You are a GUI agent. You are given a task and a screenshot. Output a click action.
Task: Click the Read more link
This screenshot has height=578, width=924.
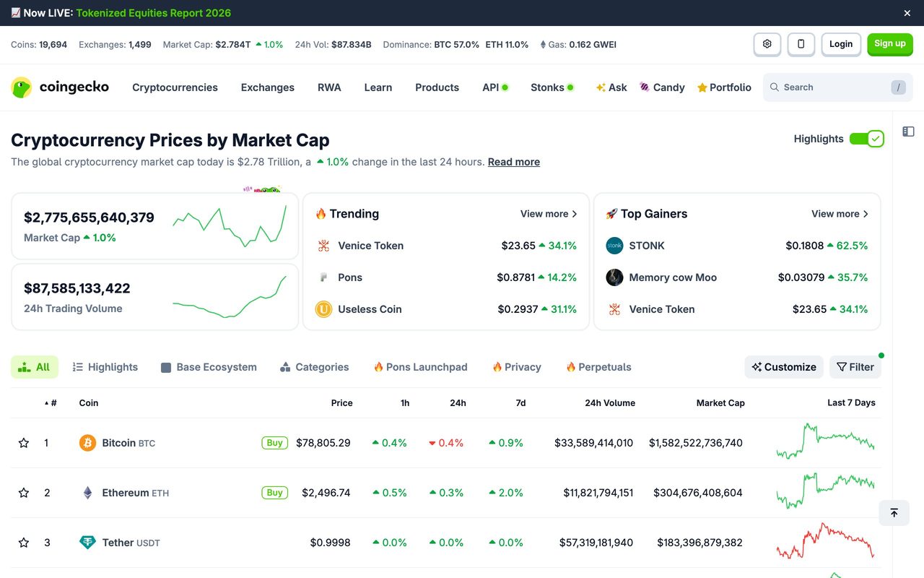pos(514,162)
